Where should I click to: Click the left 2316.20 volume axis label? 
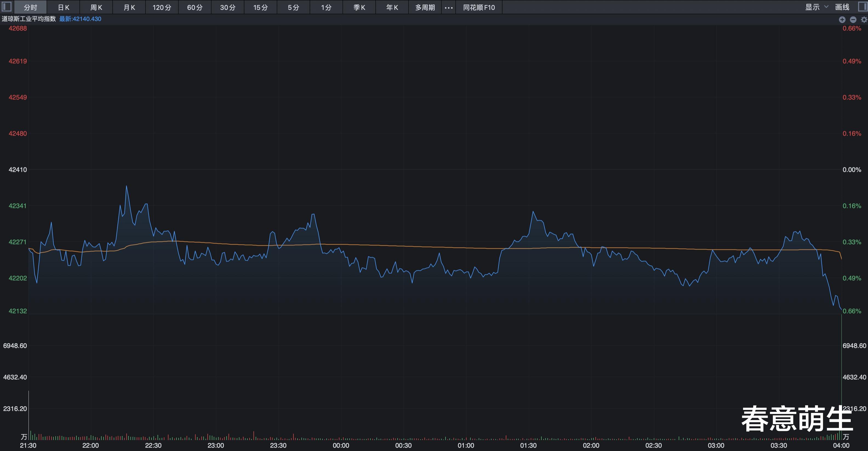(15, 409)
